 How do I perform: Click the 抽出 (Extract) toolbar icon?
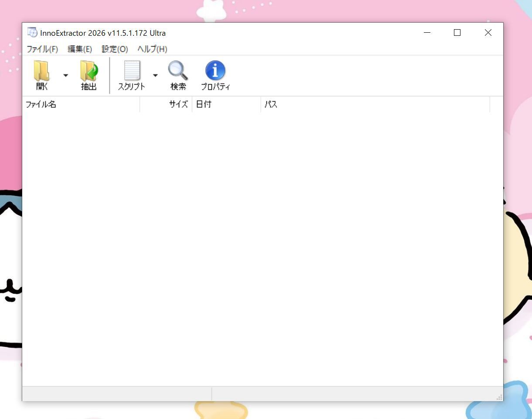[x=89, y=75]
